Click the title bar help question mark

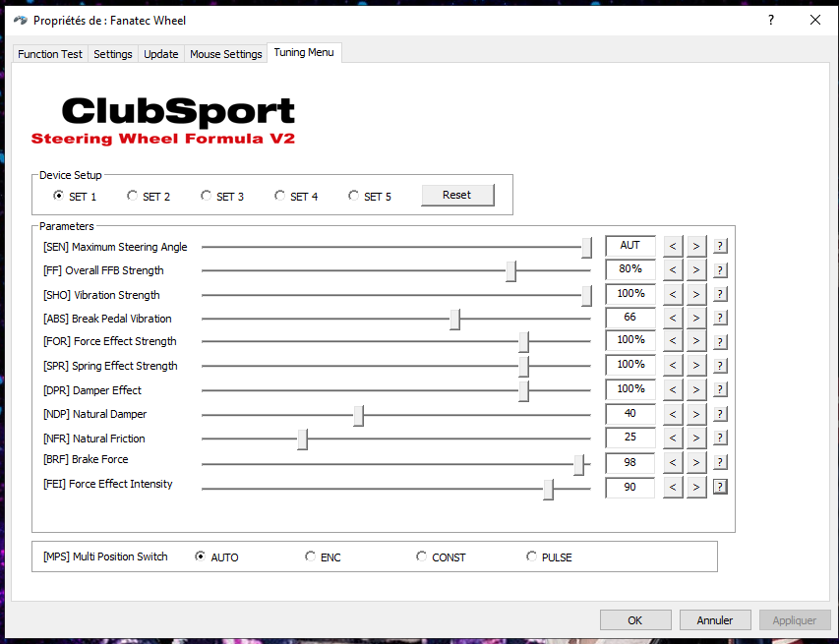(x=771, y=21)
